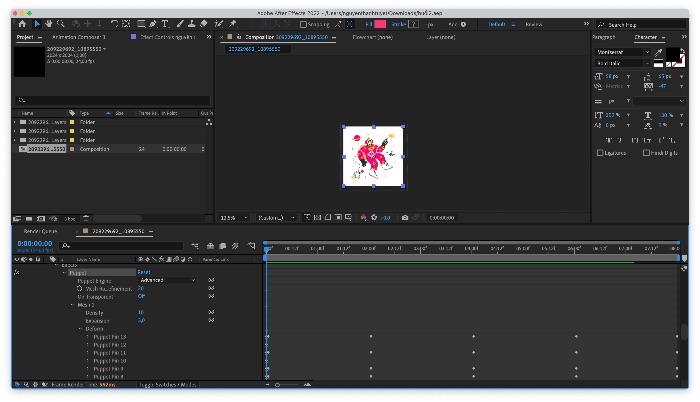
Task: Click the snapshot camera icon in the viewer
Action: [x=405, y=218]
